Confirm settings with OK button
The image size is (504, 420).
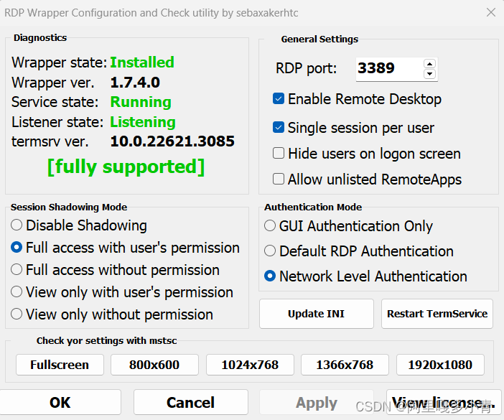click(x=60, y=402)
